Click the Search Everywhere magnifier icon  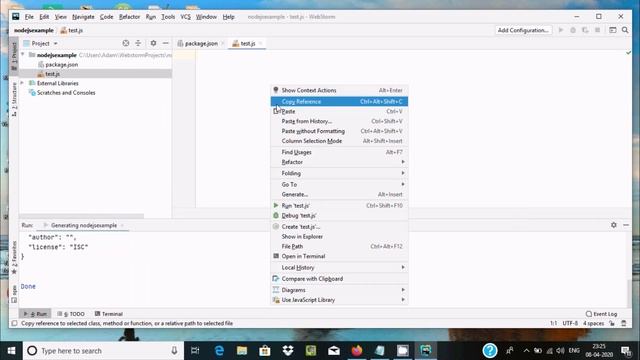click(x=625, y=30)
